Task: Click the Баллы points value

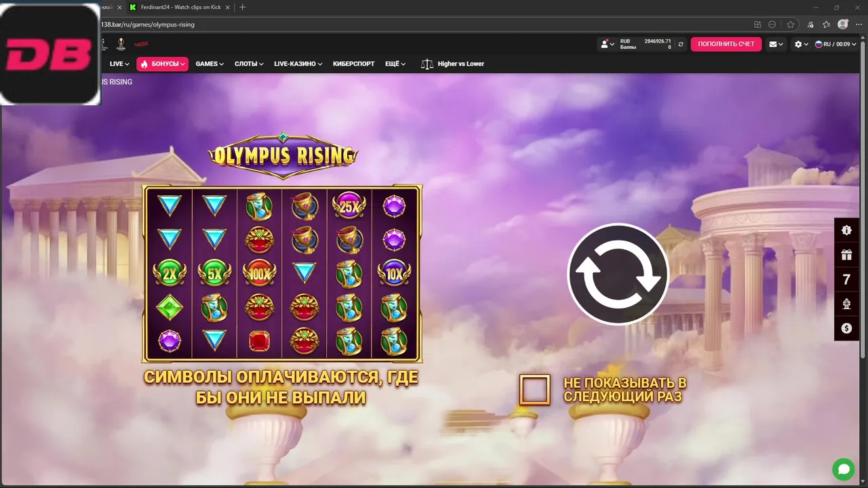Action: [x=669, y=47]
